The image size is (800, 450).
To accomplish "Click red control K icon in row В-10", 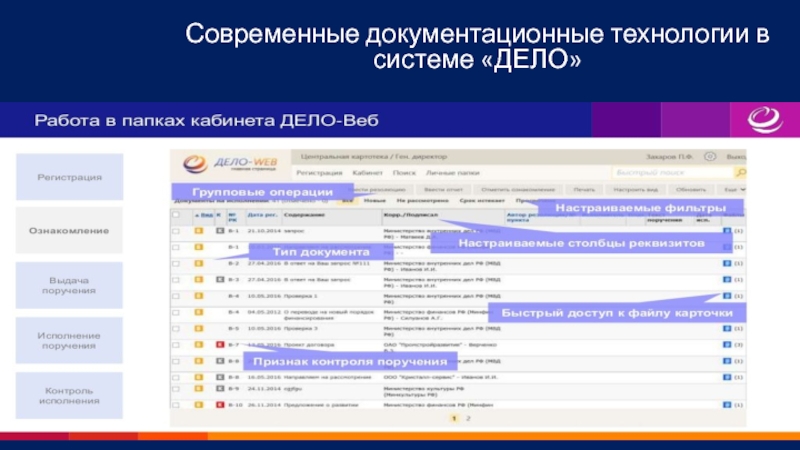I will click(220, 405).
